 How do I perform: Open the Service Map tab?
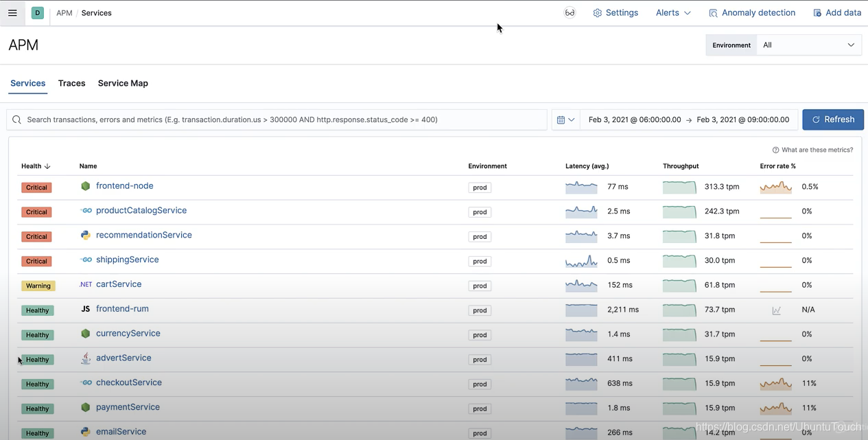[123, 83]
